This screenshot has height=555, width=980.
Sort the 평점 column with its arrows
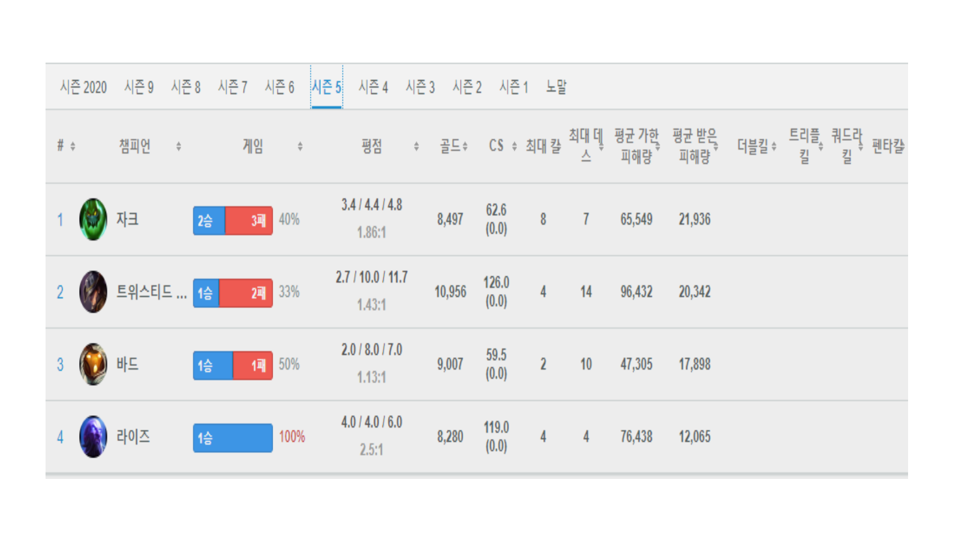coord(416,147)
